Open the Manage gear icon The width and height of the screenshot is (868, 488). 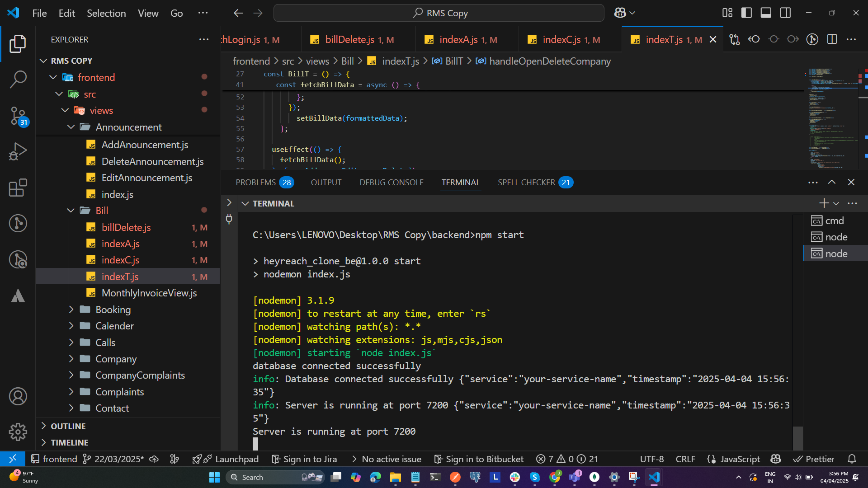coord(18,432)
